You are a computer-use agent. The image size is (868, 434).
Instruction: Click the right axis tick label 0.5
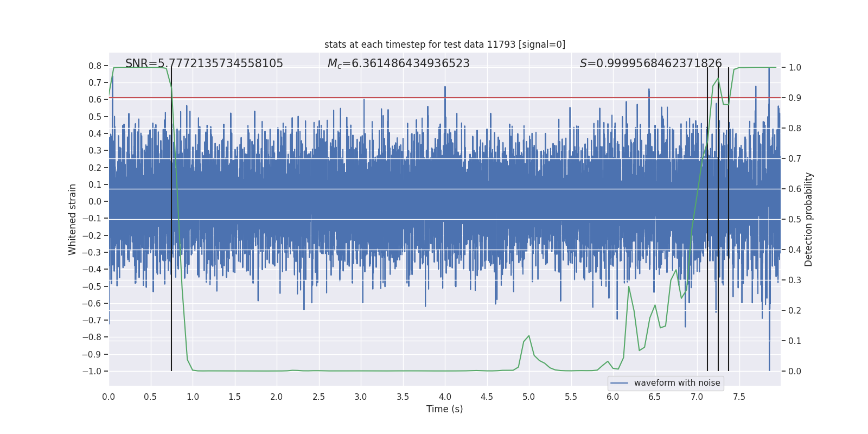pos(795,219)
